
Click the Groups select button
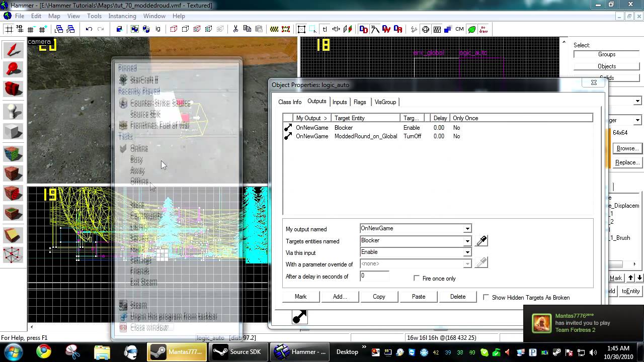pyautogui.click(x=607, y=54)
